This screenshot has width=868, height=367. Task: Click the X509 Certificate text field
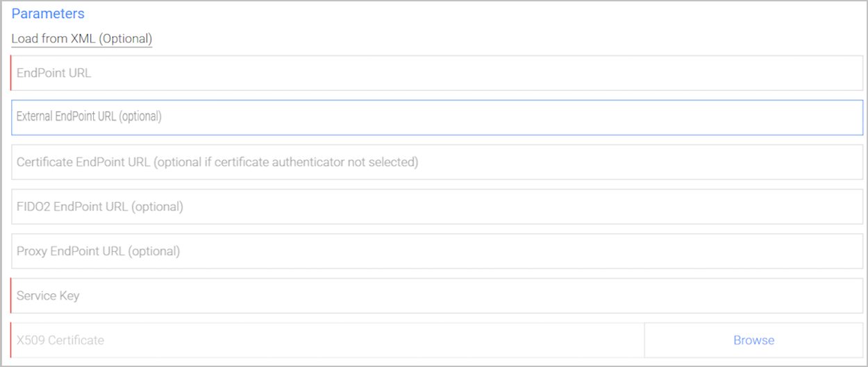click(328, 340)
